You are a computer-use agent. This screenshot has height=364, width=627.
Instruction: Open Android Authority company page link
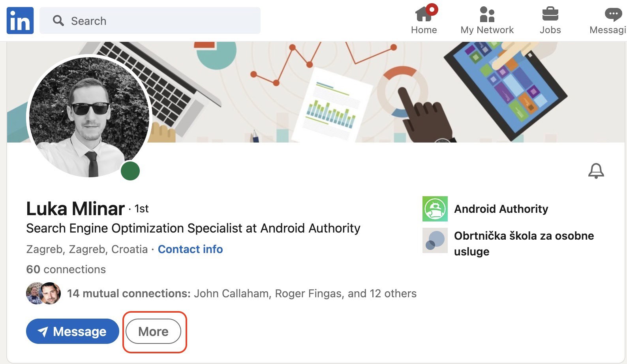click(501, 209)
